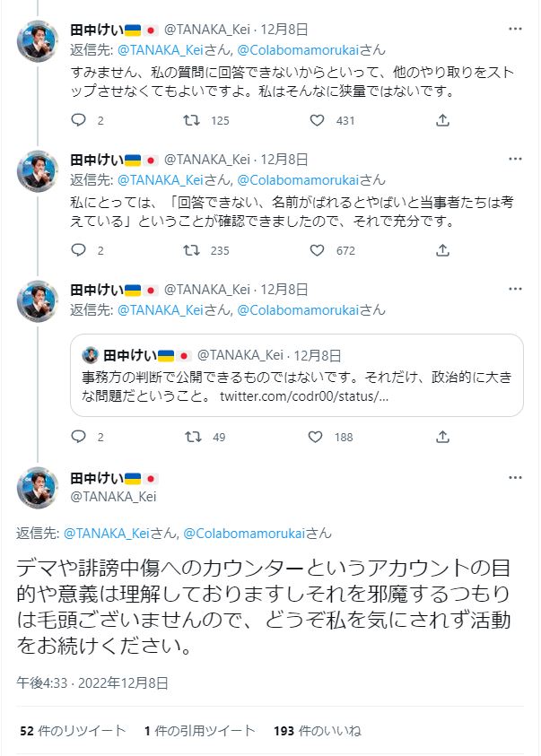Screen dimensions: 541x756
Task: Share the second tweet with 672 likes
Action: click(442, 251)
